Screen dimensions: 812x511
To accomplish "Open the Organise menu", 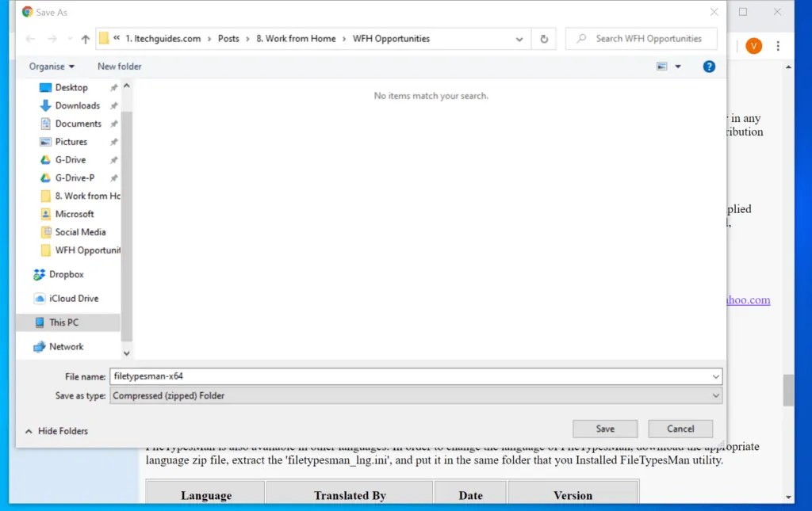I will pos(52,67).
